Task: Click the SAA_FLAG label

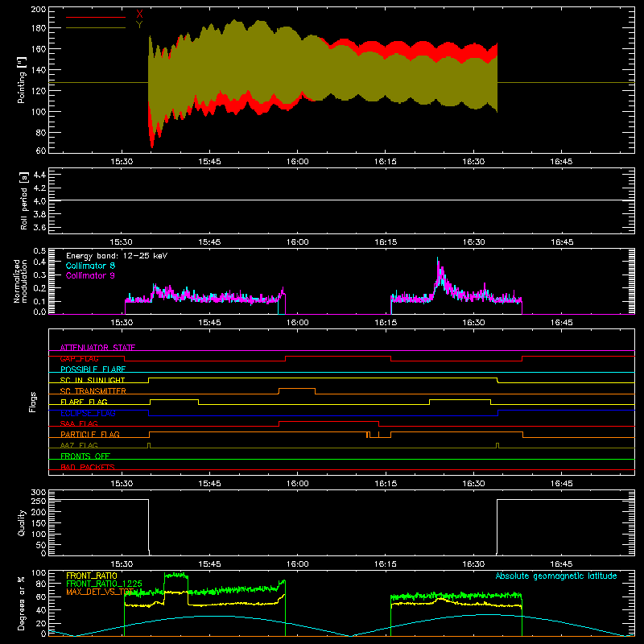Action: (x=79, y=423)
